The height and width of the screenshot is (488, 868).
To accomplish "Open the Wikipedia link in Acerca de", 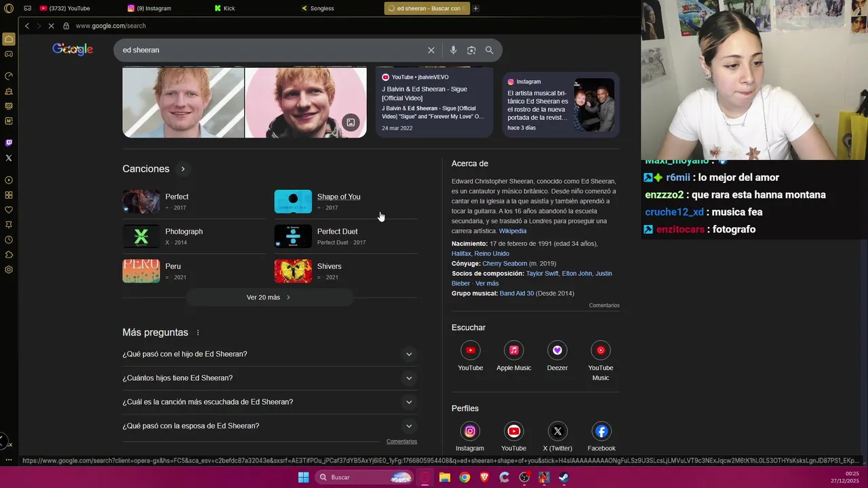I will pos(513,231).
